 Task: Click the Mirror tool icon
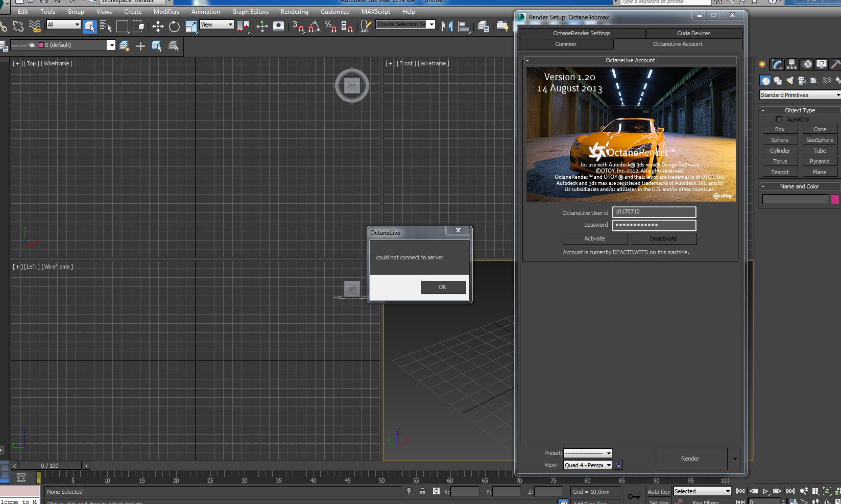447,27
